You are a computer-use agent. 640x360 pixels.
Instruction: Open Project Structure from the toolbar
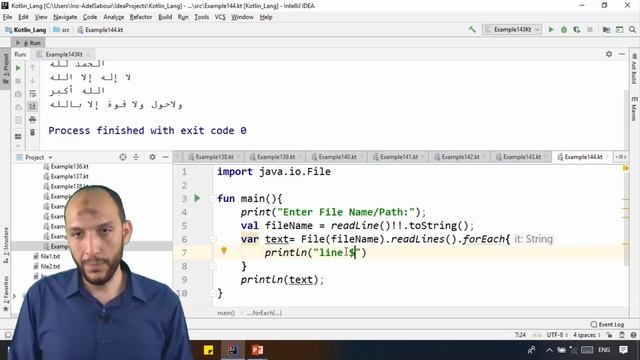pos(606,29)
